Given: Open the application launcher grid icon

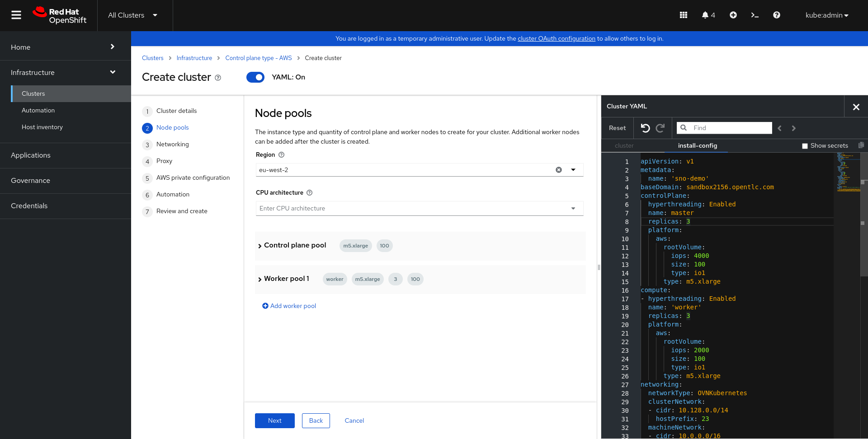Looking at the screenshot, I should click(x=684, y=15).
